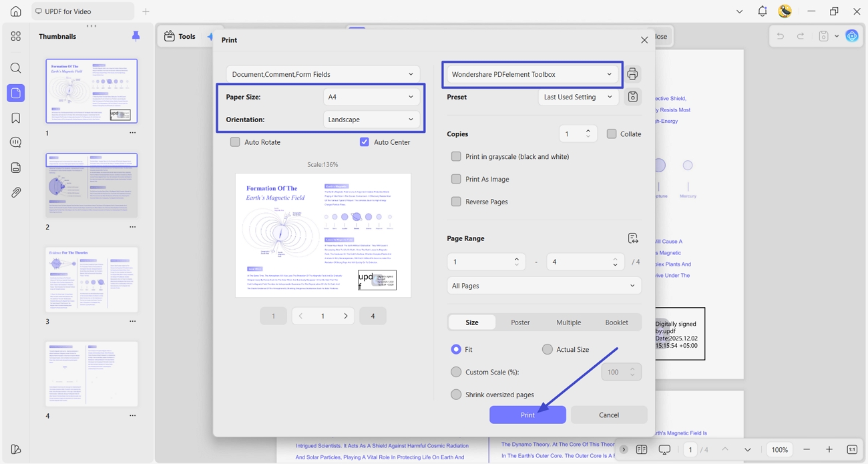
Task: Select the Custom Scale radio button
Action: (x=456, y=372)
